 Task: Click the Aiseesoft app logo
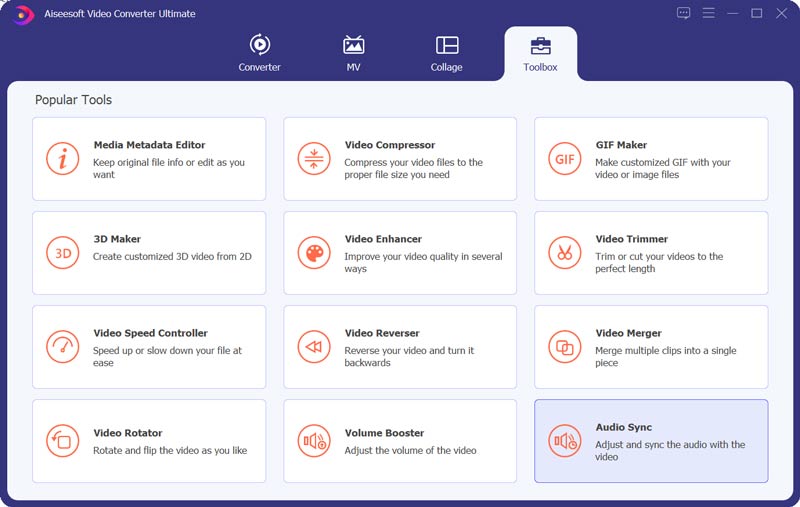click(22, 14)
